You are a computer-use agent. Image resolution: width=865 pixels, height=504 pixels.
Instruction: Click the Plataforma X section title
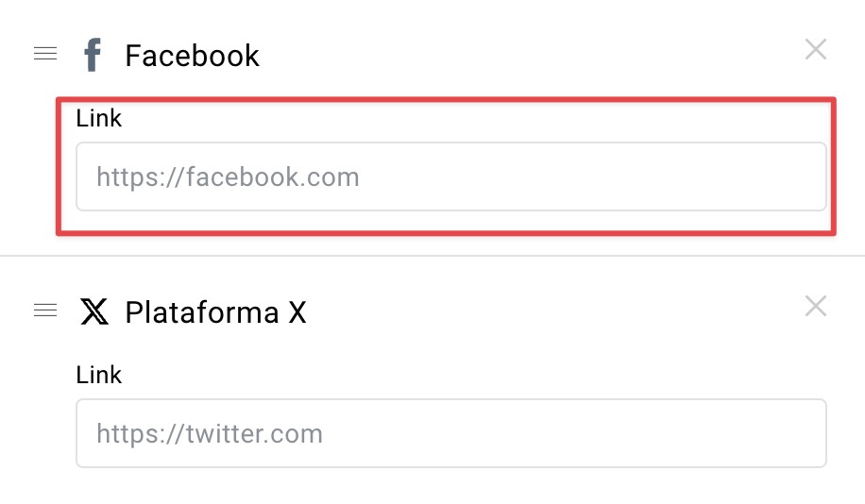(x=215, y=312)
